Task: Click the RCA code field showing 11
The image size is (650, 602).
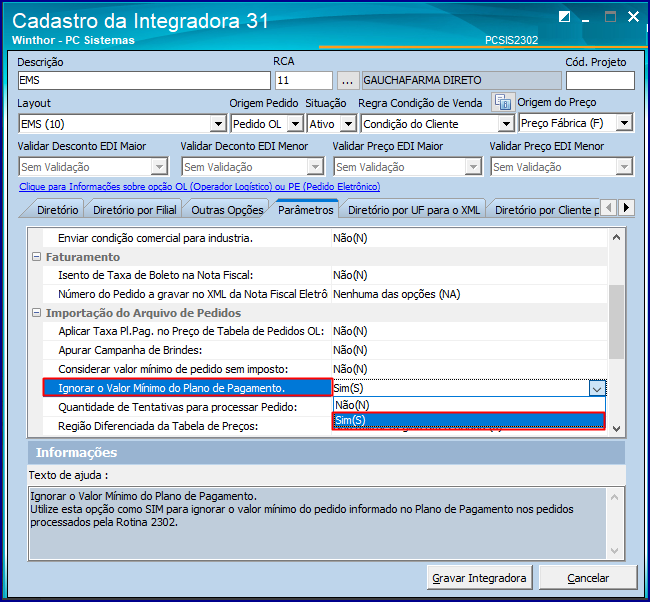Action: tap(304, 80)
